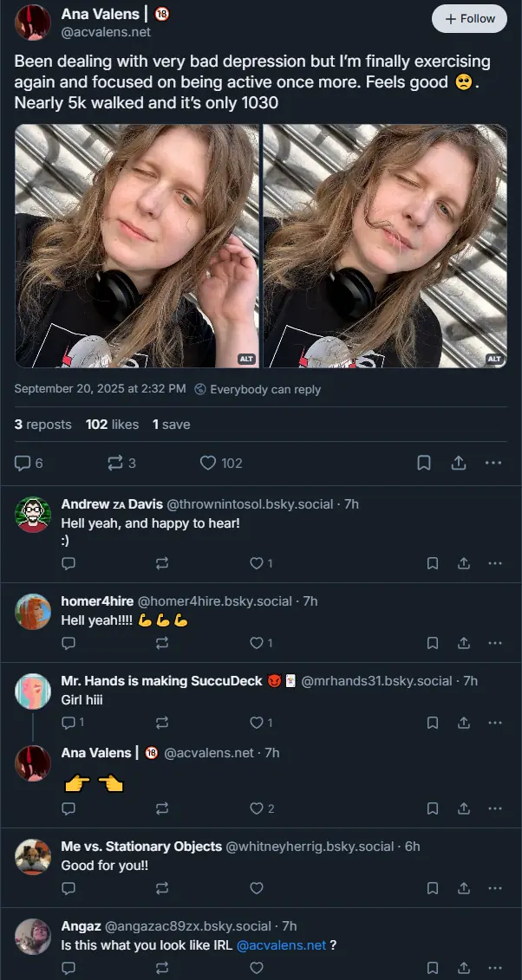Open Andrew Davis's profile avatar
Viewport: 522px width, 980px height.
point(33,515)
